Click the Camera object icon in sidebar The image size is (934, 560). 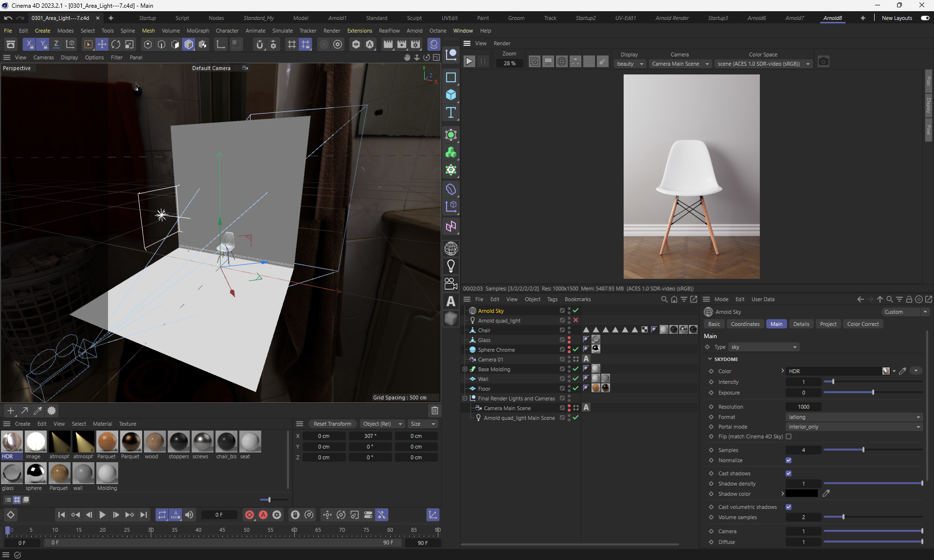tap(451, 283)
